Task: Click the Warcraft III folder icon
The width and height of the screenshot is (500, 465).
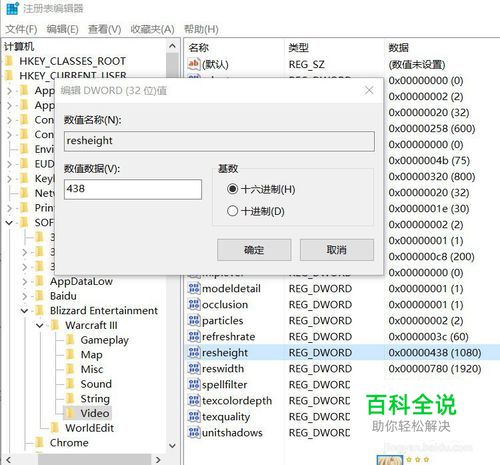Action: click(x=55, y=325)
